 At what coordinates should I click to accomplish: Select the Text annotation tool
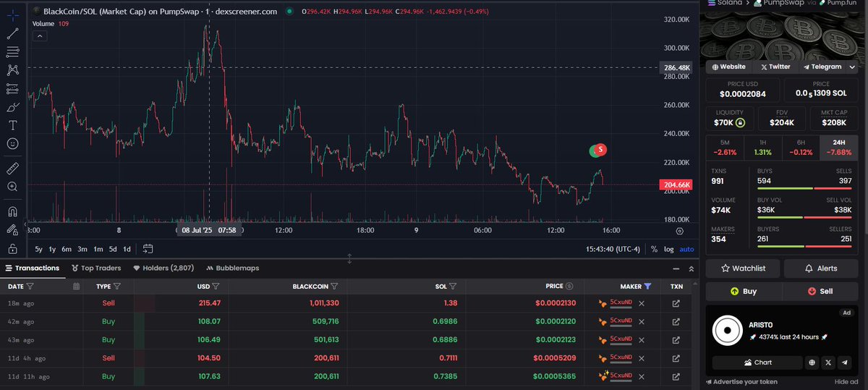click(x=12, y=125)
